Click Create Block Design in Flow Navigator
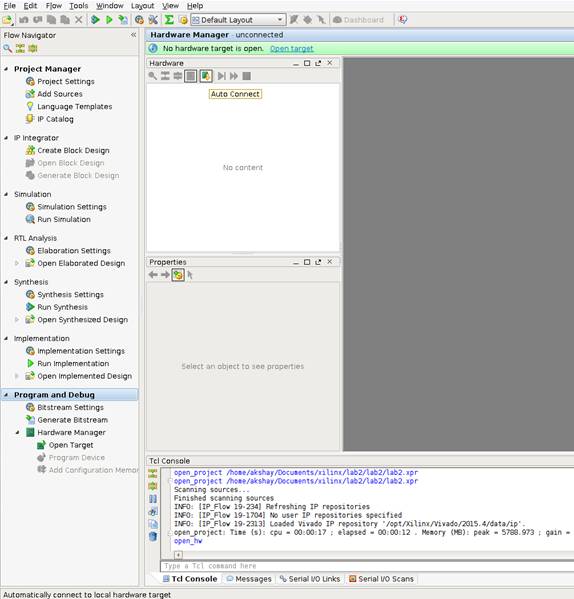 pyautogui.click(x=67, y=151)
